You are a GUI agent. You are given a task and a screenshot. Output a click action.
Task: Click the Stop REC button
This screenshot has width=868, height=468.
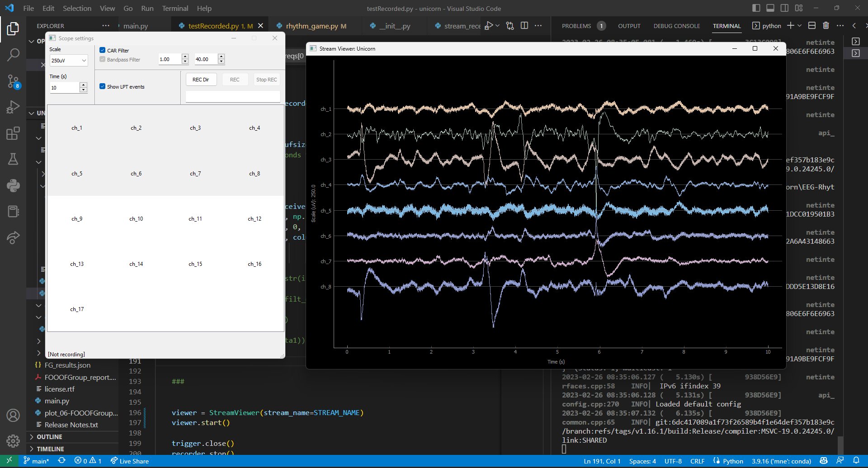pos(266,80)
